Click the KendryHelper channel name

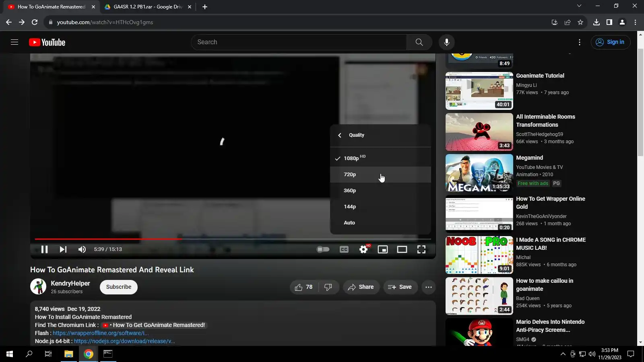70,284
